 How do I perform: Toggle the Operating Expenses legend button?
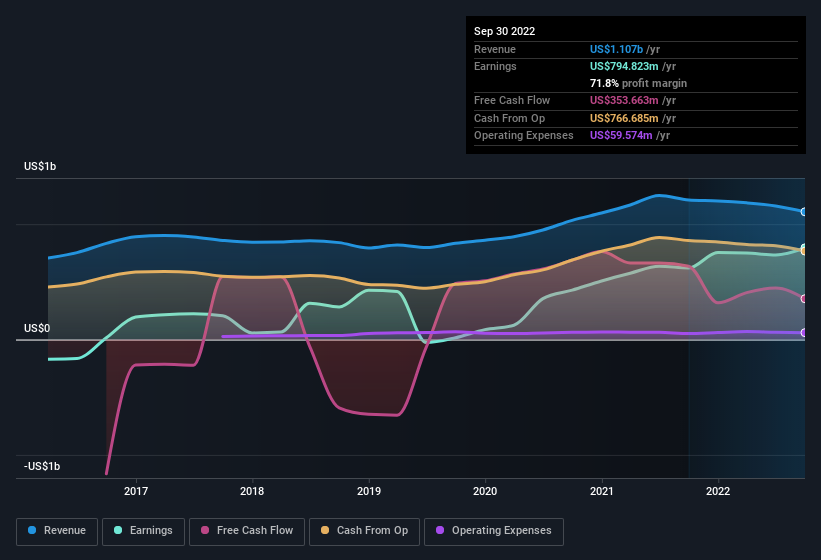493,531
